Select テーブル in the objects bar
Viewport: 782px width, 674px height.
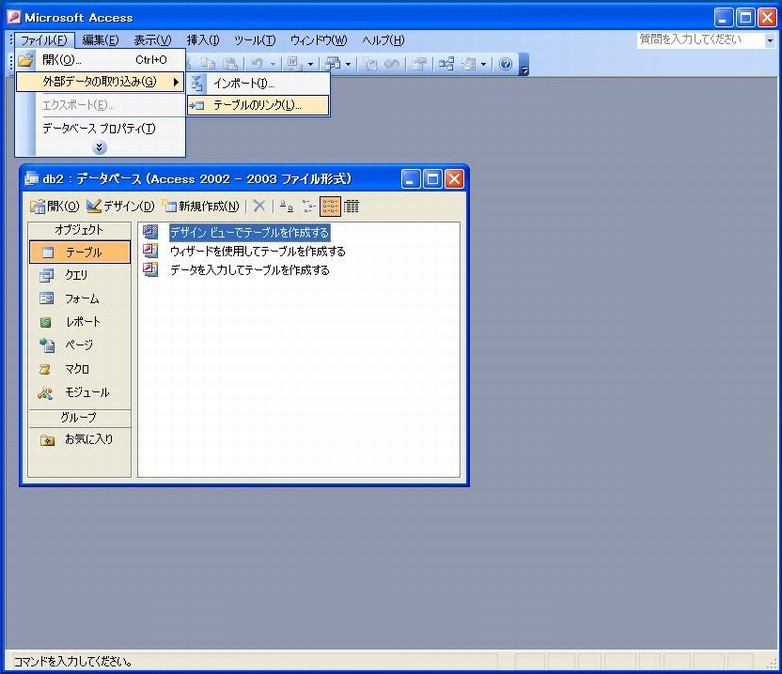(x=80, y=252)
